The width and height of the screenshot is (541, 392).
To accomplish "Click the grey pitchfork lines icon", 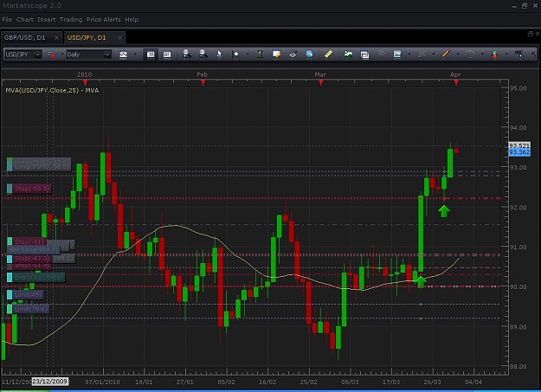I will click(x=381, y=55).
